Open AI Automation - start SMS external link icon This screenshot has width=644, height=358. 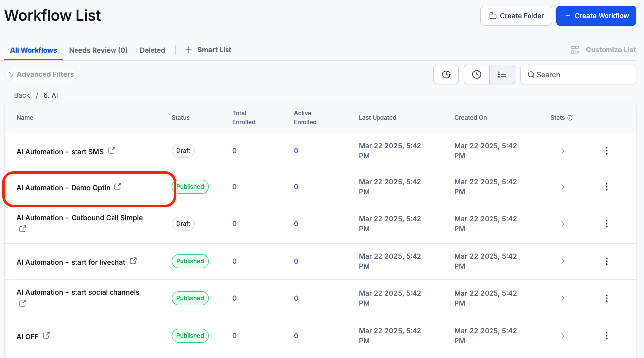point(112,151)
